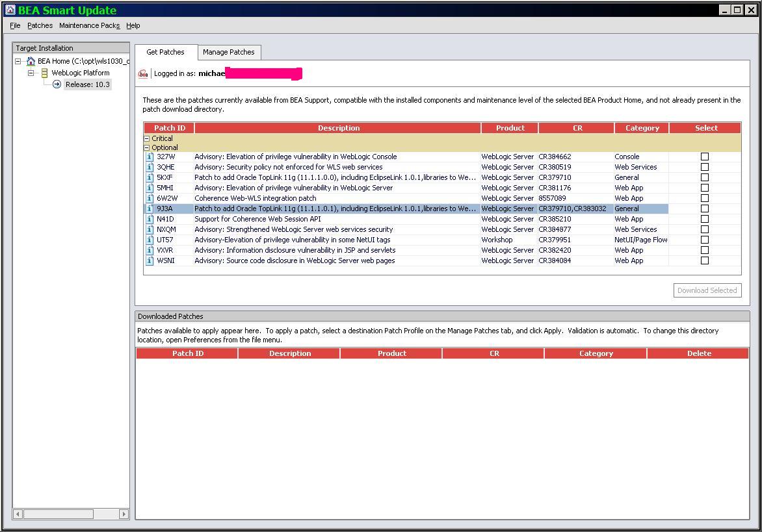The width and height of the screenshot is (762, 532).
Task: Click the CR header in Downloaded Patches
Action: coord(493,353)
